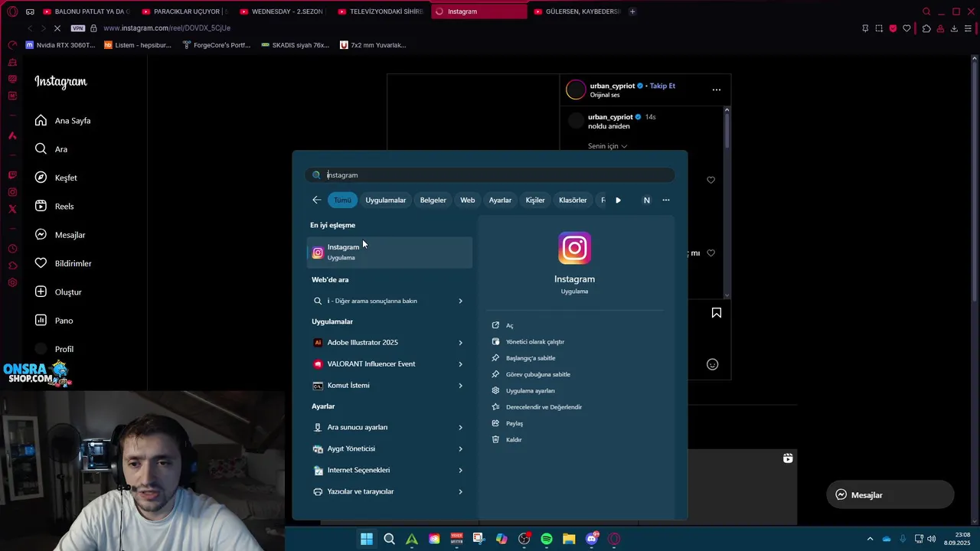Select Belgeler search filter tab
980x551 pixels.
point(433,200)
